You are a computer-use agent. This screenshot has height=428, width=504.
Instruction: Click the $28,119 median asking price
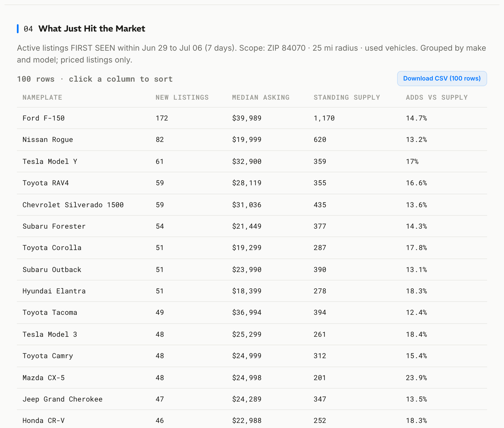tap(247, 183)
